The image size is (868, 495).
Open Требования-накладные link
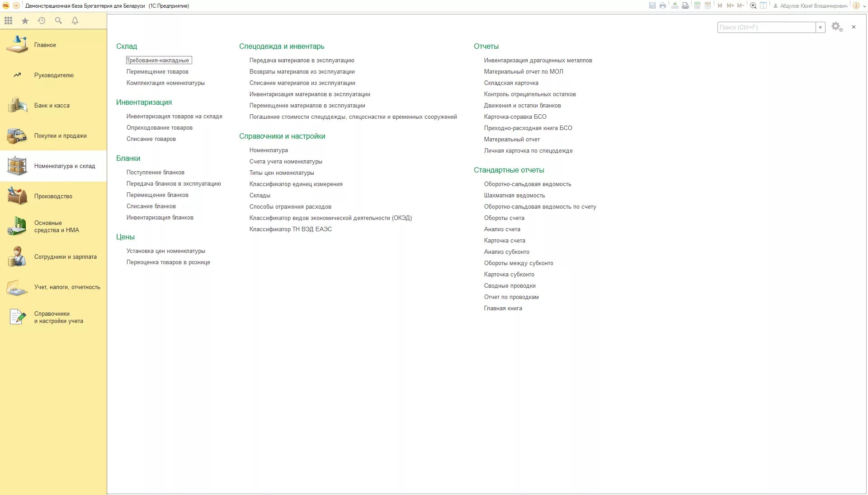[158, 61]
